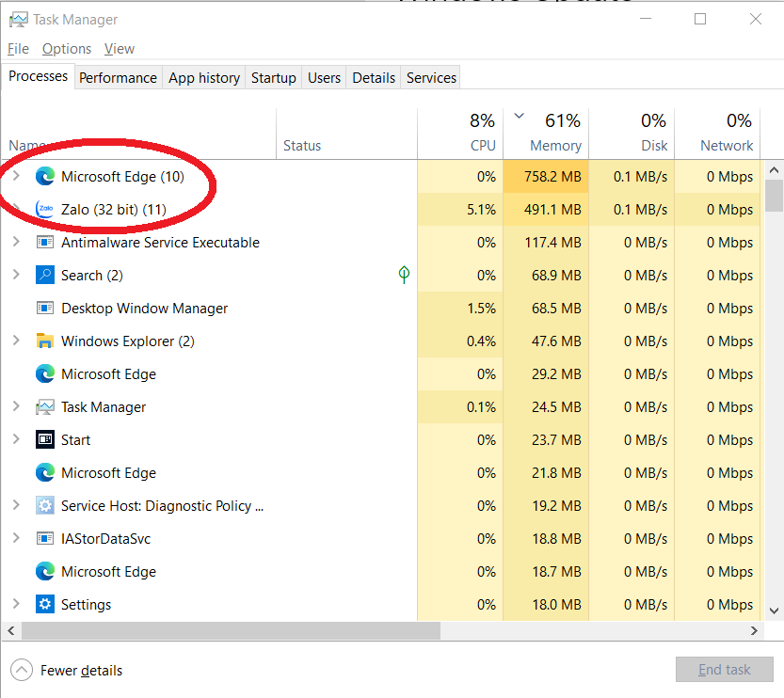Viewport: 784px width, 698px height.
Task: Expand the Microsoft Edge (10) group
Action: tap(16, 176)
